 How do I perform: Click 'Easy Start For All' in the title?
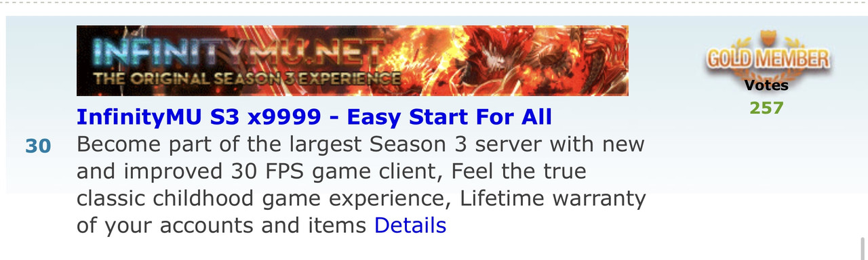tap(449, 117)
